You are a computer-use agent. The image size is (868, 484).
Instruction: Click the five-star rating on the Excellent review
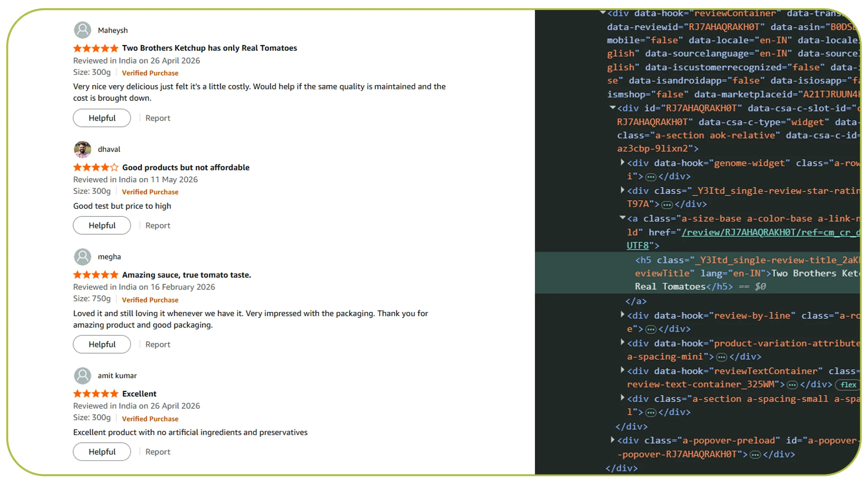click(x=96, y=393)
